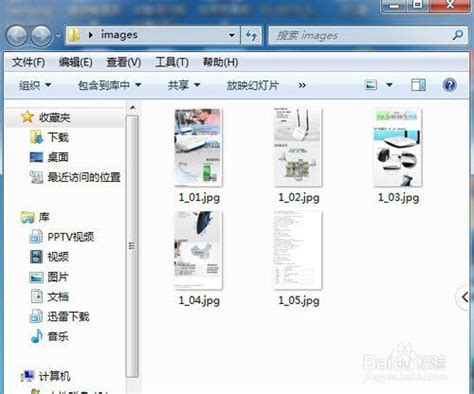Click the 1_01.jpg file name label
This screenshot has height=394, width=474.
point(199,198)
